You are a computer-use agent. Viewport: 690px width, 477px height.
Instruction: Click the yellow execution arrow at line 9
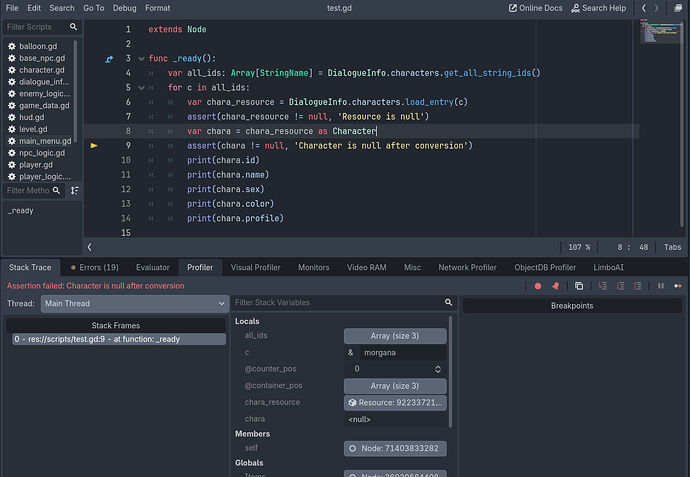click(x=94, y=145)
